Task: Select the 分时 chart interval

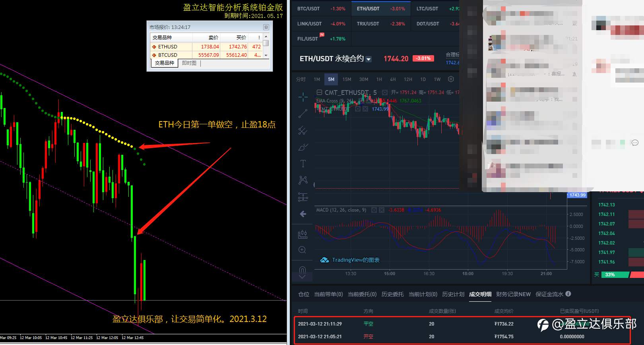Action: [301, 79]
